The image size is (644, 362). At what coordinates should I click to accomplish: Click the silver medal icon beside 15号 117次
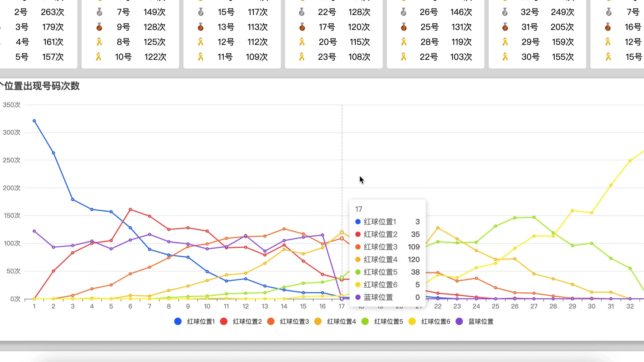point(201,12)
